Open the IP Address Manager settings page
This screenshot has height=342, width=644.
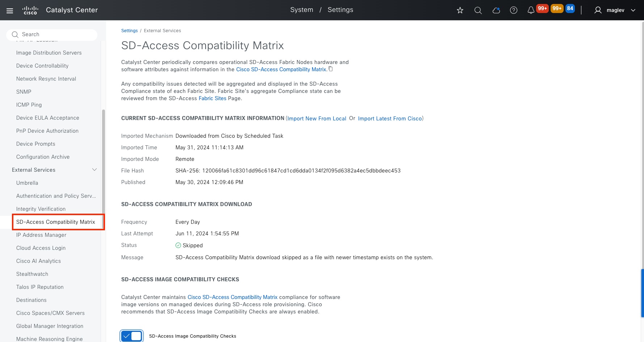click(x=41, y=235)
